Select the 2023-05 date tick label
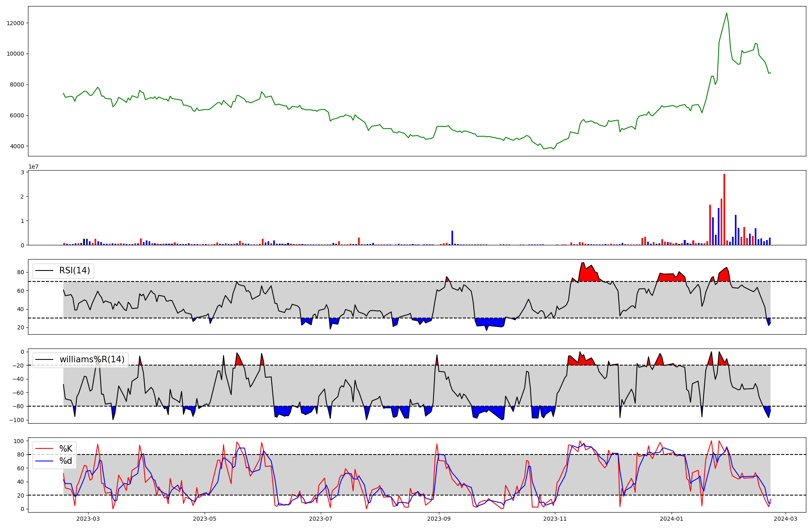 click(205, 519)
